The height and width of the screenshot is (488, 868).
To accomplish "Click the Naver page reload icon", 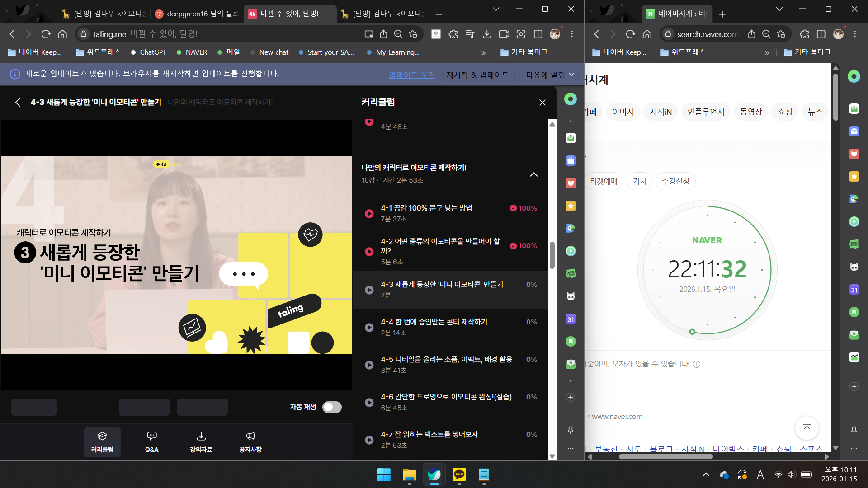I will tap(630, 34).
